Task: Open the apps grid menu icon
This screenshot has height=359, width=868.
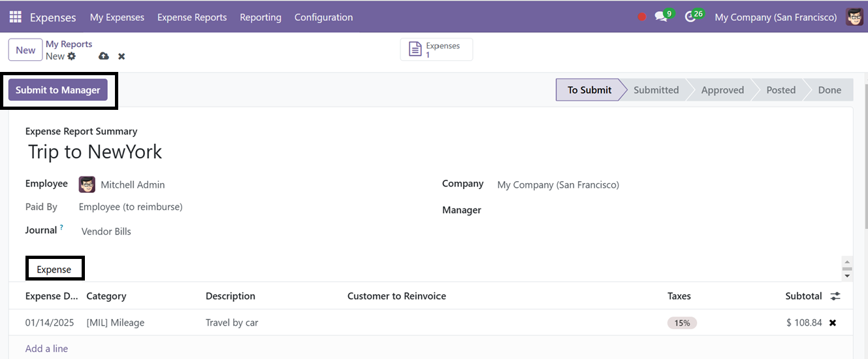Action: [15, 17]
